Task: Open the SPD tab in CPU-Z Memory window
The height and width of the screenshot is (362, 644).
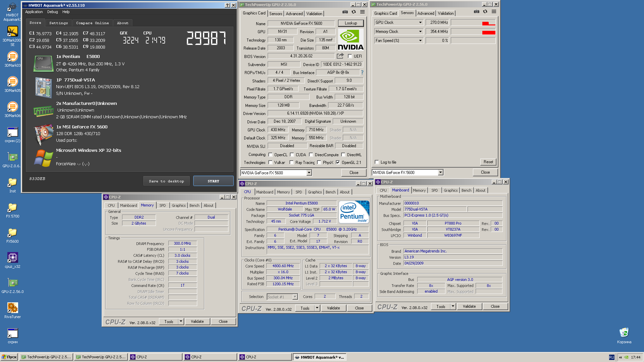Action: tap(162, 205)
